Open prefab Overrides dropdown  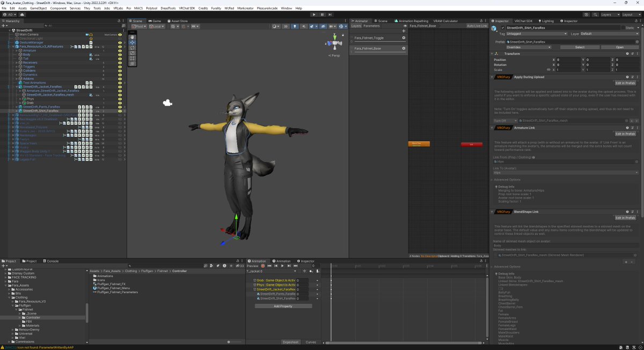[529, 47]
